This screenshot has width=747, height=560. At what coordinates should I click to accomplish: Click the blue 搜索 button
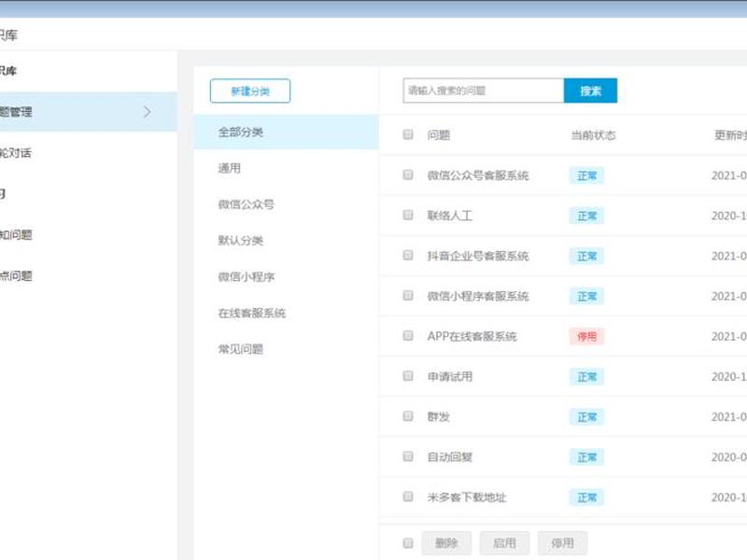590,91
